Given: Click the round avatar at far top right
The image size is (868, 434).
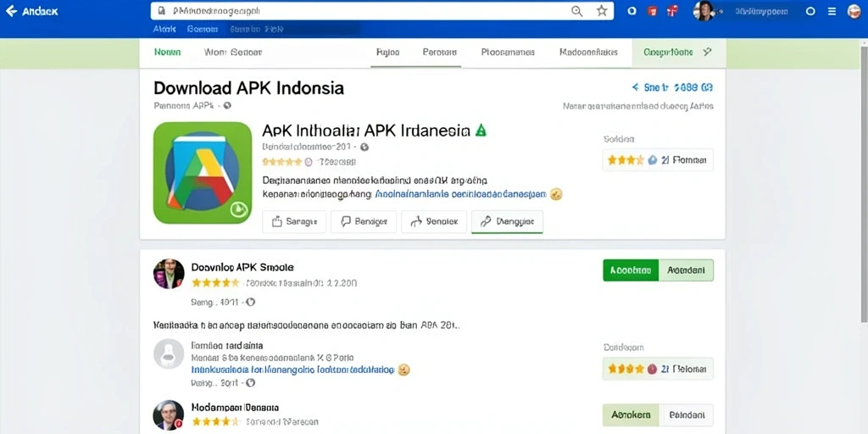Looking at the screenshot, I should point(854,10).
